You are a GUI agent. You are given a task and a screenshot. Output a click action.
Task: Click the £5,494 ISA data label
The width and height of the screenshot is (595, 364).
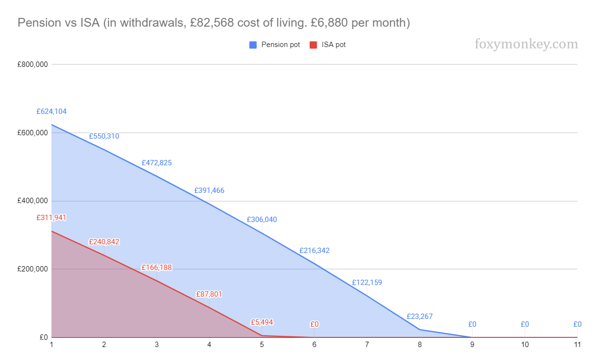point(262,322)
